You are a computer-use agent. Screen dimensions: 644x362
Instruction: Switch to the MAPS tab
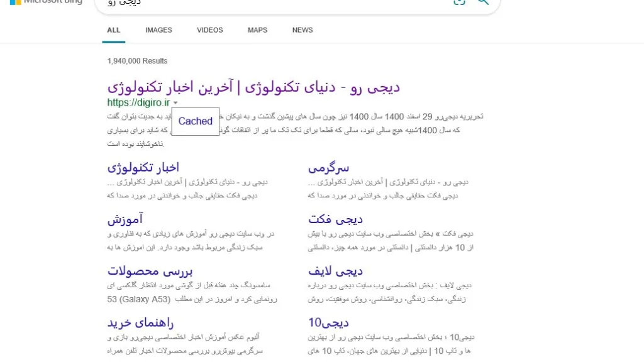coord(257,30)
